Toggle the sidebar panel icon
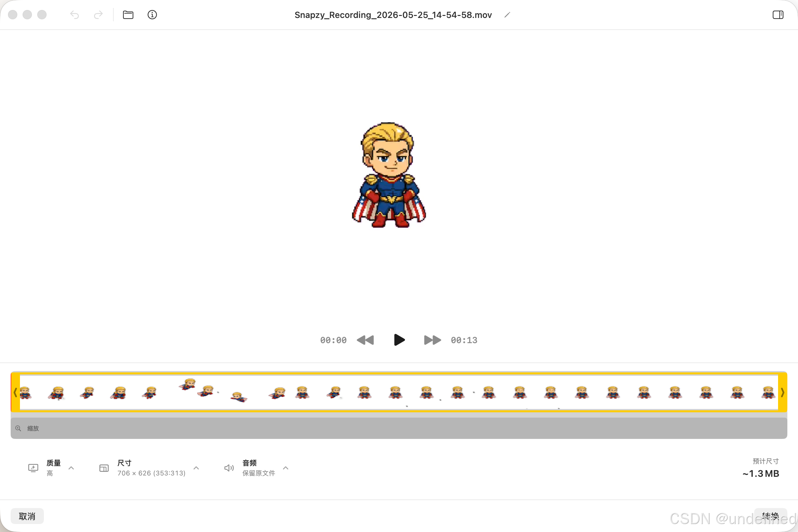The width and height of the screenshot is (798, 532). pos(778,15)
